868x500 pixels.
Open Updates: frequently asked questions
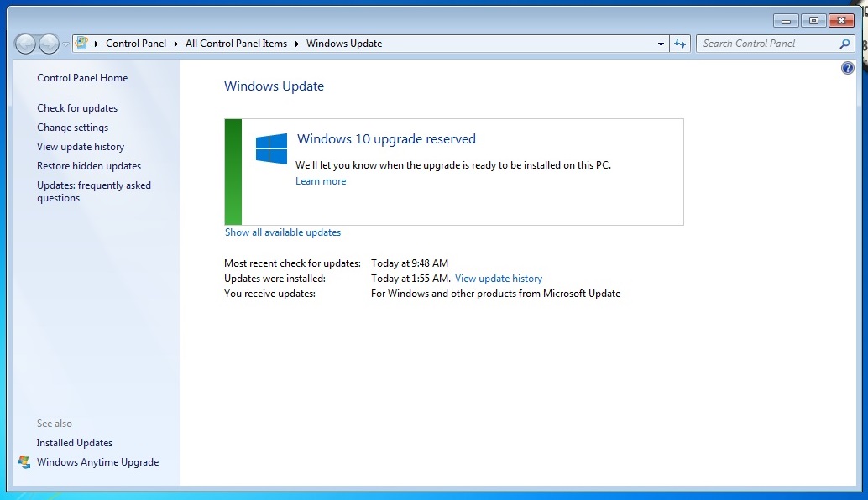click(94, 191)
